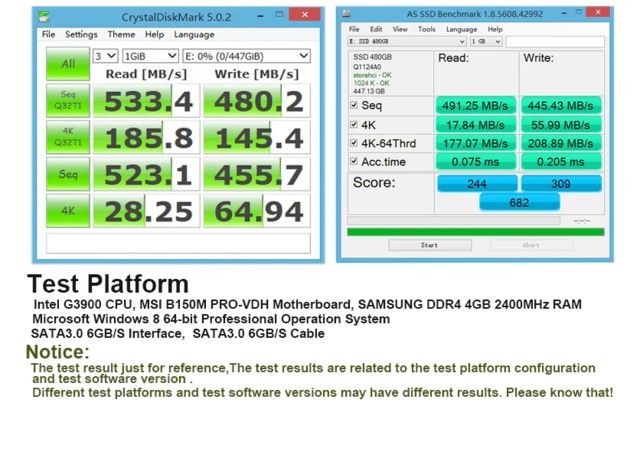This screenshot has height=452, width=640.
Task: Run the Seq Q32T1 test
Action: click(x=68, y=100)
